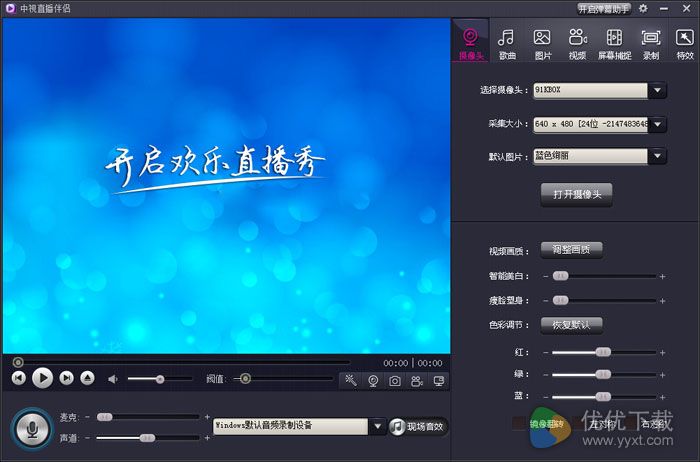
Task: Increase 蓝 value with plus sign
Action: coord(662,397)
